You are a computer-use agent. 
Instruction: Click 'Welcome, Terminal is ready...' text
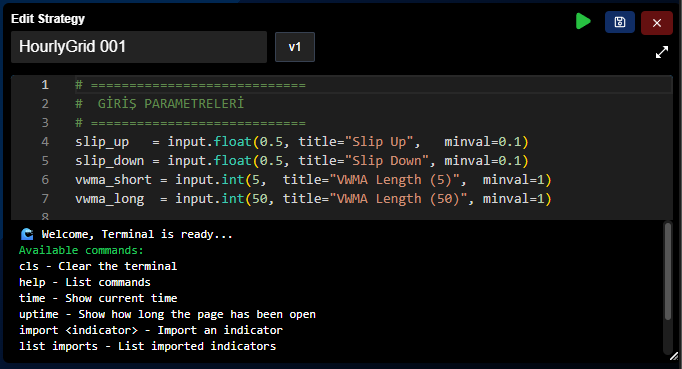(x=137, y=235)
